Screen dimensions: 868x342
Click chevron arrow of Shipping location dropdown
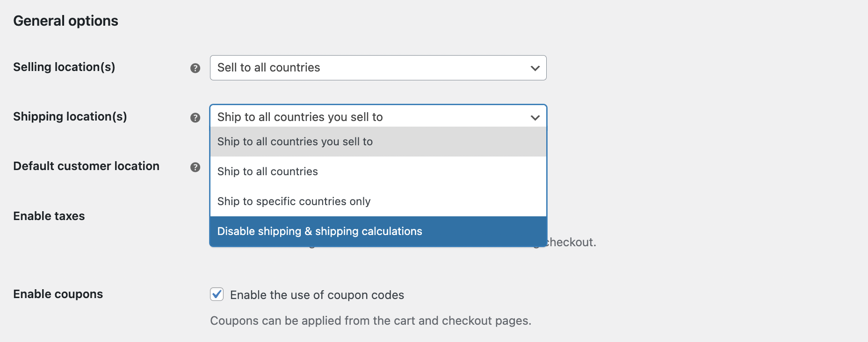[535, 118]
